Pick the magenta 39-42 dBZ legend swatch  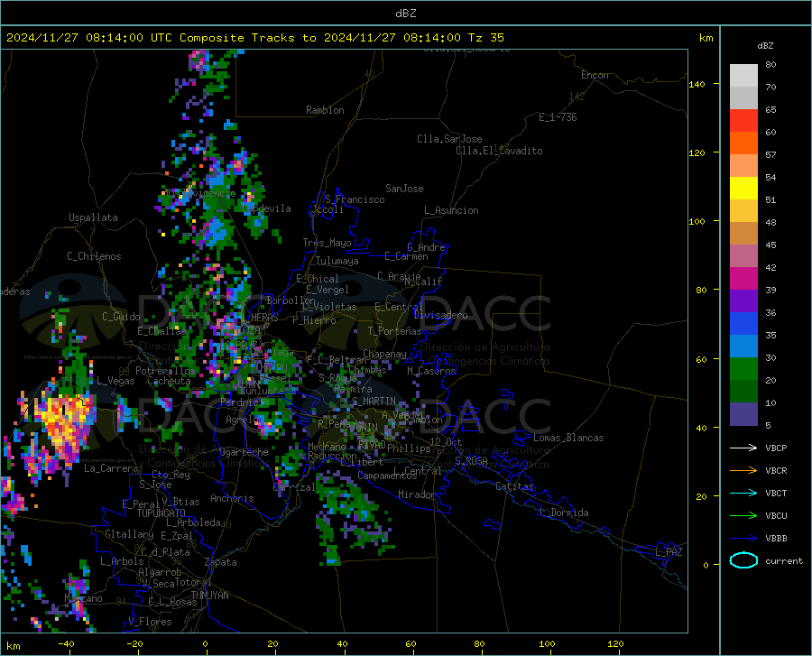tap(743, 279)
